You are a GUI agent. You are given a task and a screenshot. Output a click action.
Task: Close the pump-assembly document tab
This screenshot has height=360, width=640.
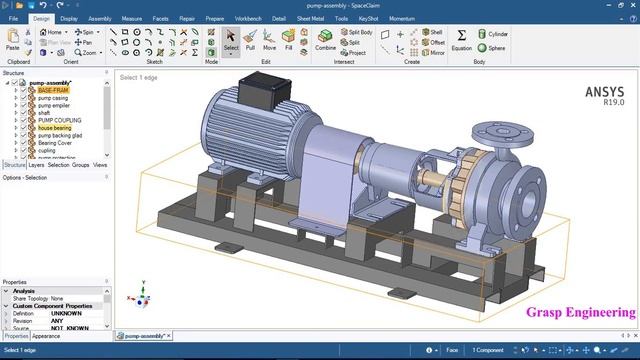click(x=169, y=336)
